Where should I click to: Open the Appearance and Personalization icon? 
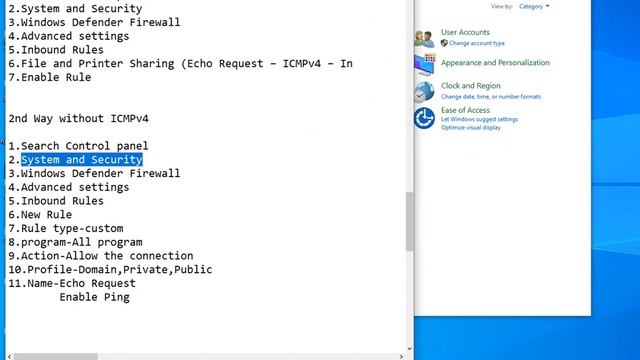(x=424, y=64)
